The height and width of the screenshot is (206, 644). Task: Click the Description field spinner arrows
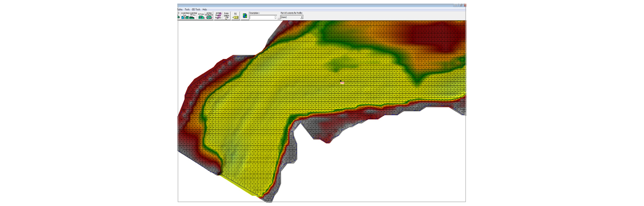[275, 17]
